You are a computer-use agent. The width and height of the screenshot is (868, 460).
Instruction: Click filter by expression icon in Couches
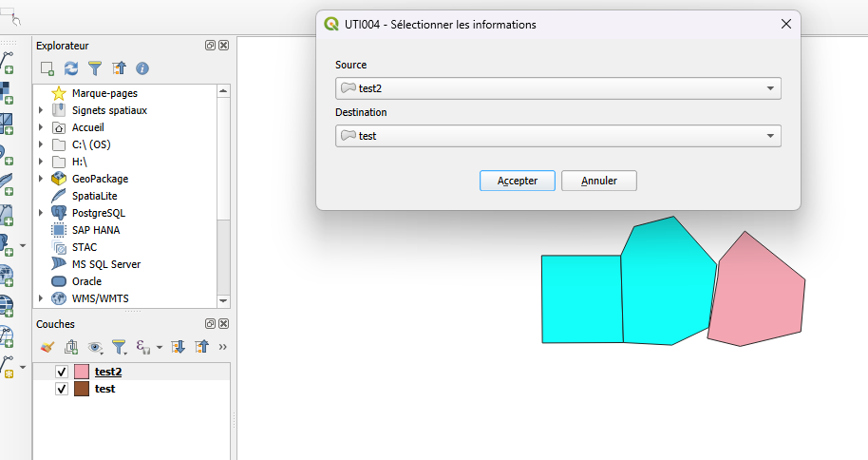tap(144, 347)
